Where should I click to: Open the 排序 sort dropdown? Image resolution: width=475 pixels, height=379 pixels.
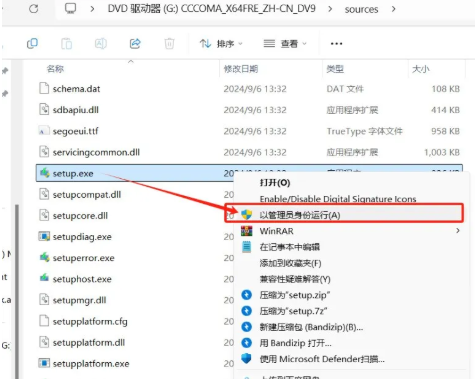[221, 44]
